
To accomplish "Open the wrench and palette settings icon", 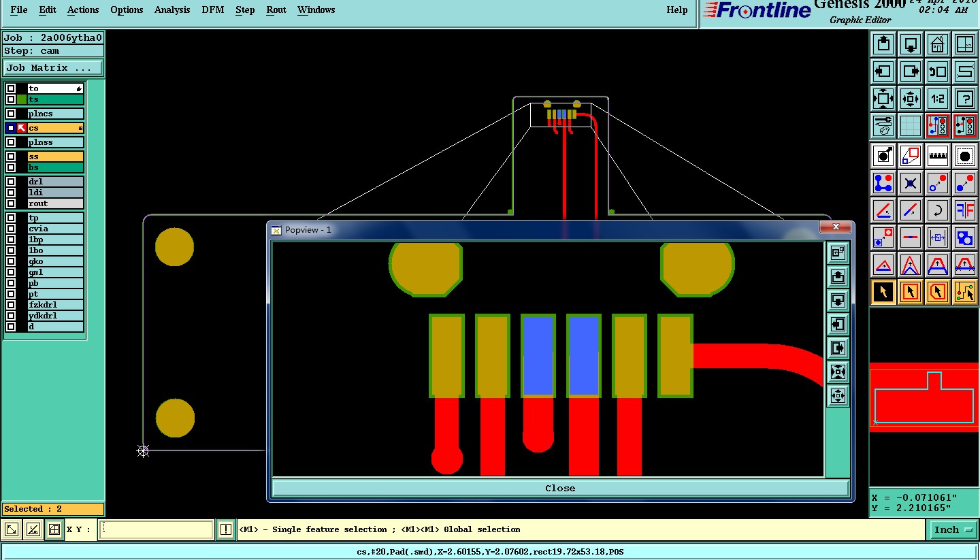I will (883, 126).
